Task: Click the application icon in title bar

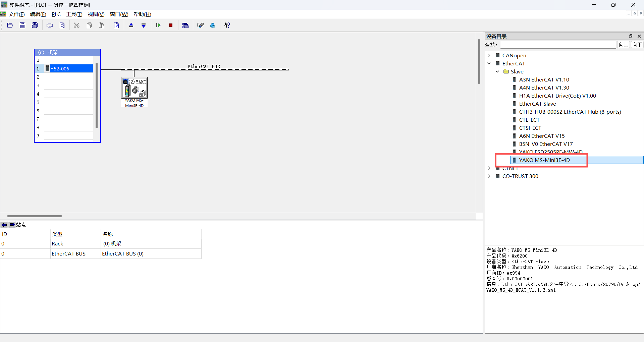Action: pos(4,5)
